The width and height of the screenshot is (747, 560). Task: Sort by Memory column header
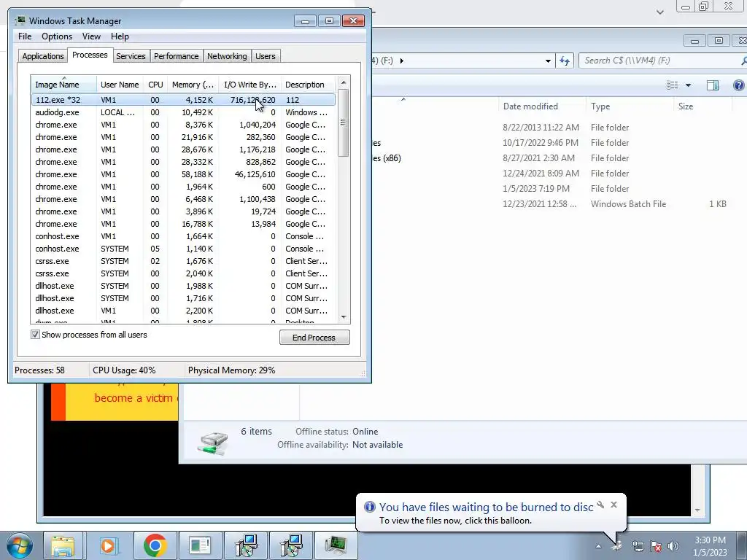tap(193, 85)
